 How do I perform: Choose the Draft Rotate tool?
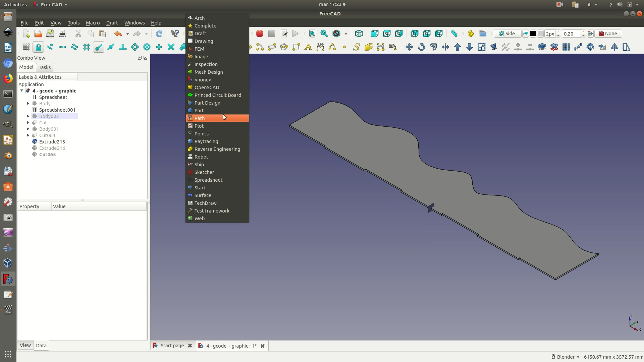[x=421, y=47]
